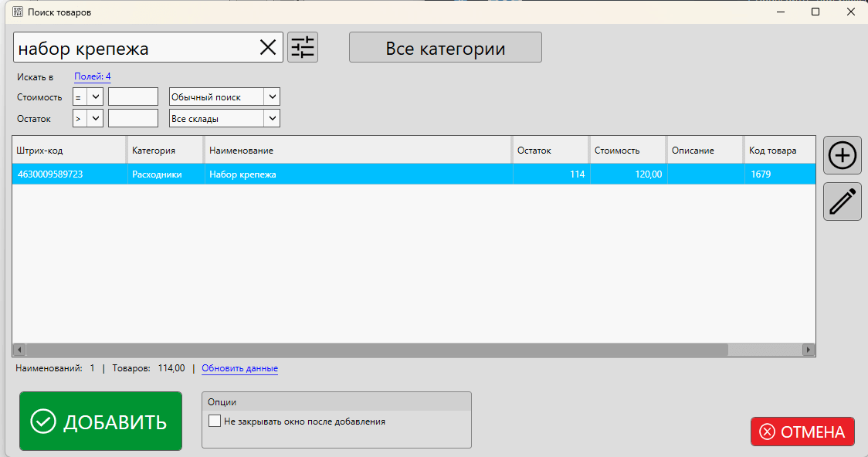Screen dimensions: 868x457
Task: Click the add new product plus icon
Action: pyautogui.click(x=842, y=155)
